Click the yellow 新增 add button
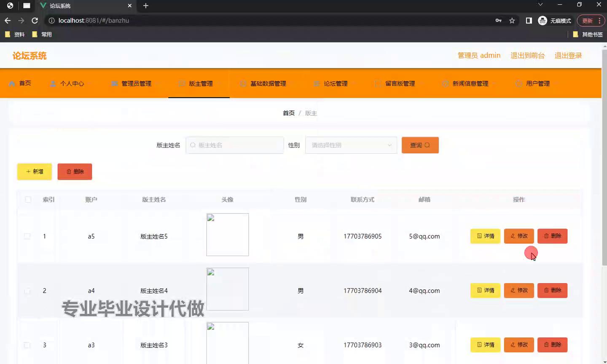This screenshot has width=607, height=364. 35,171
